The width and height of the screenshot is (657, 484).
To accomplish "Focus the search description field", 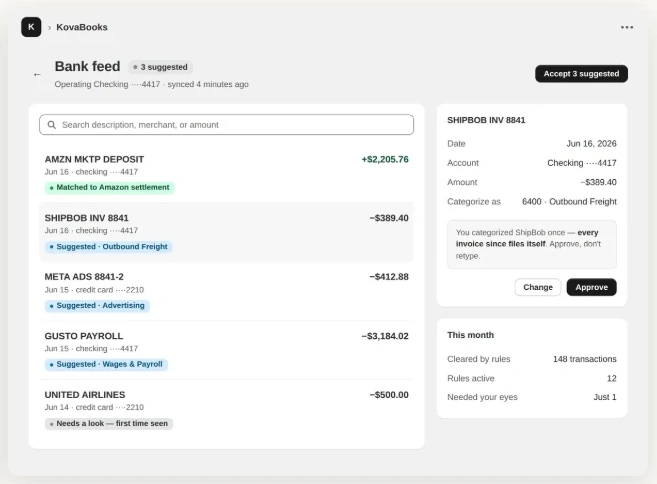I will pyautogui.click(x=226, y=125).
